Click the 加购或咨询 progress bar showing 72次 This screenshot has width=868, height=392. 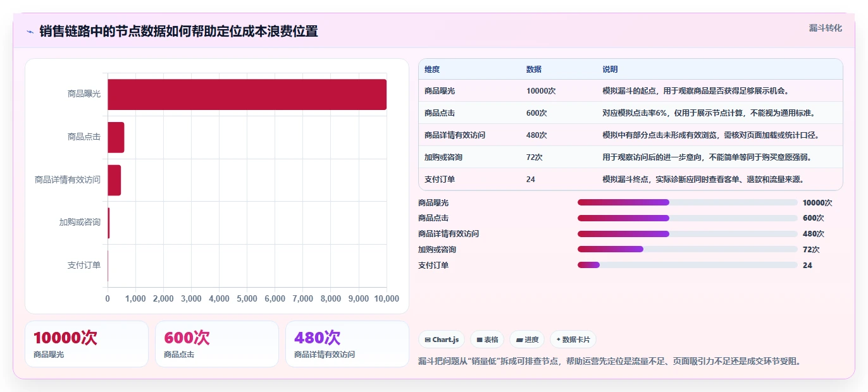[687, 249]
